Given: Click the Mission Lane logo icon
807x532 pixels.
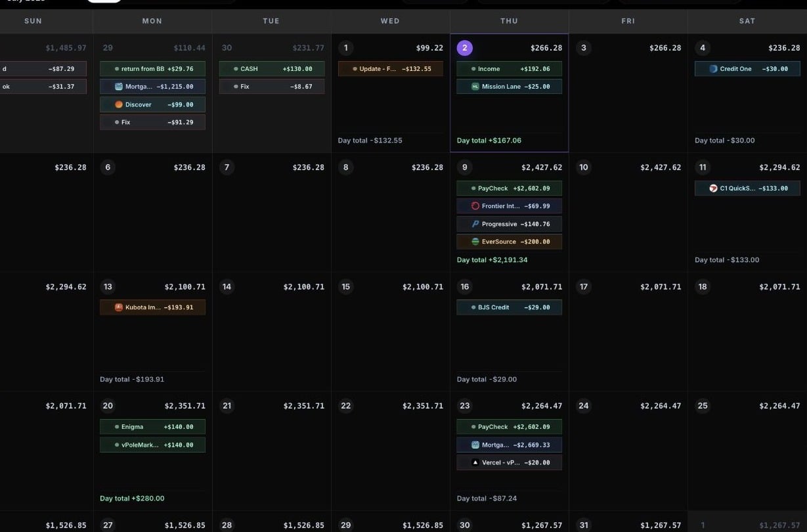Looking at the screenshot, I should click(475, 87).
